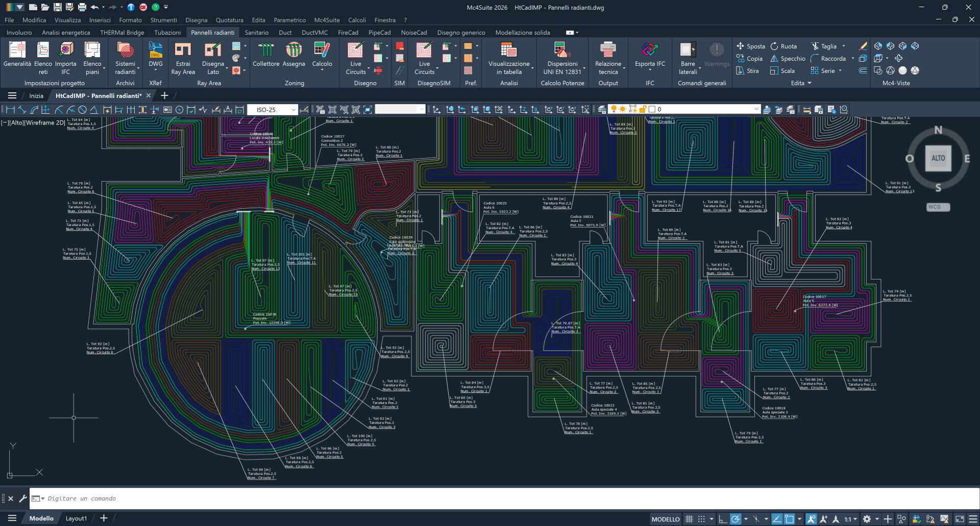This screenshot has height=526, width=980.
Task: Click the Assegna zoning tool
Action: [294, 54]
